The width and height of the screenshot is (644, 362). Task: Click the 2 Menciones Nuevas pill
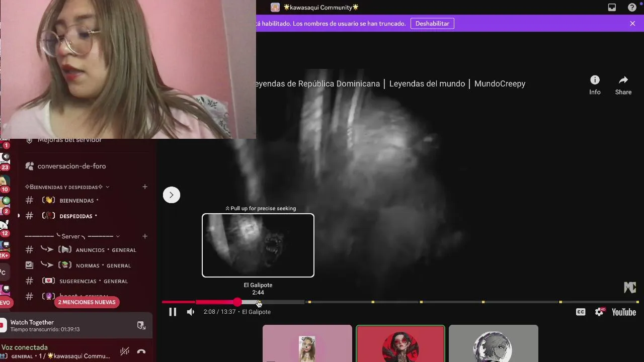point(87,302)
